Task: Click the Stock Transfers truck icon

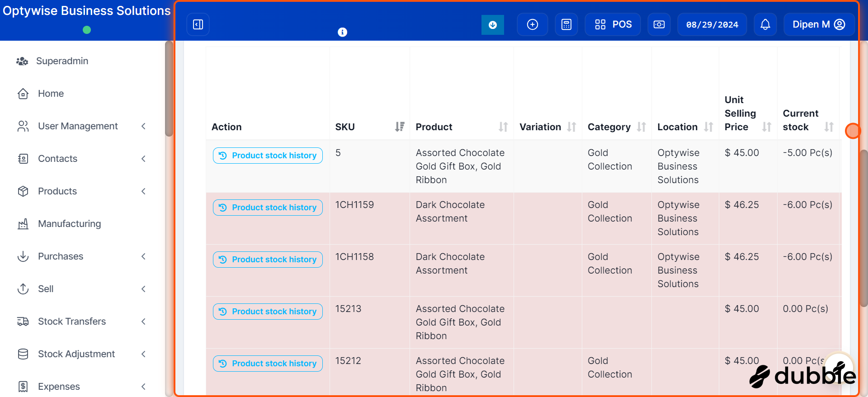Action: pyautogui.click(x=23, y=321)
